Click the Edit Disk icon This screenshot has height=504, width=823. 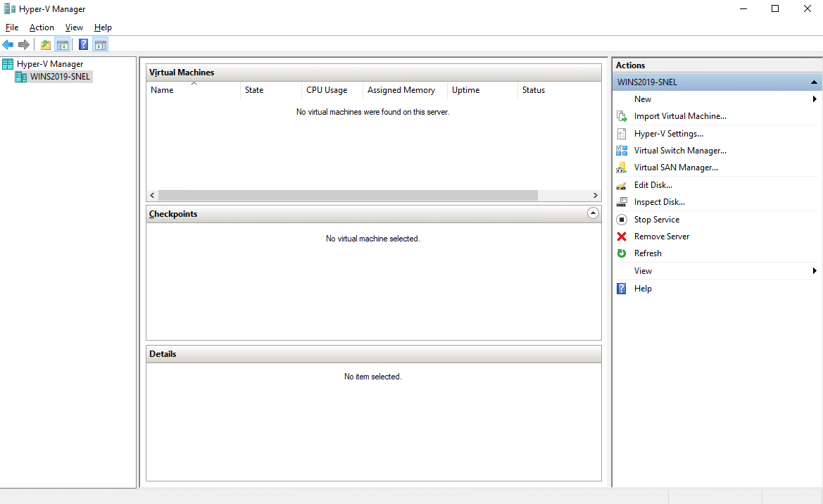[622, 185]
